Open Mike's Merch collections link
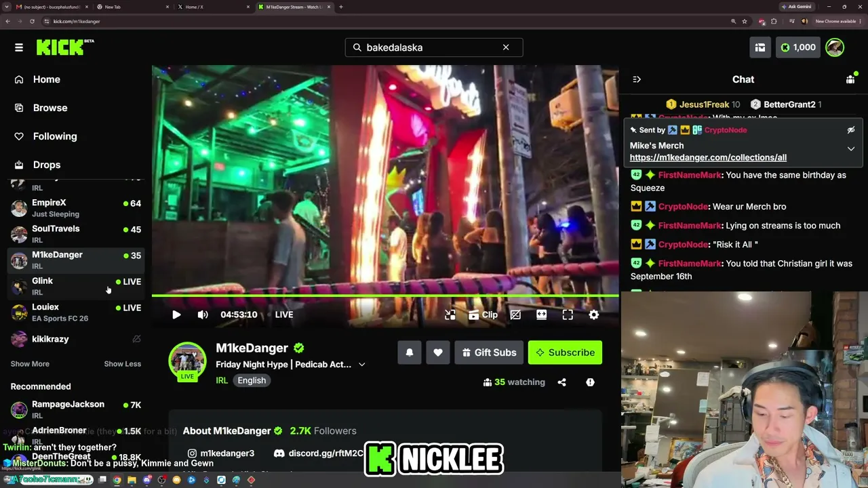Screen dimensions: 868x488 [708, 157]
